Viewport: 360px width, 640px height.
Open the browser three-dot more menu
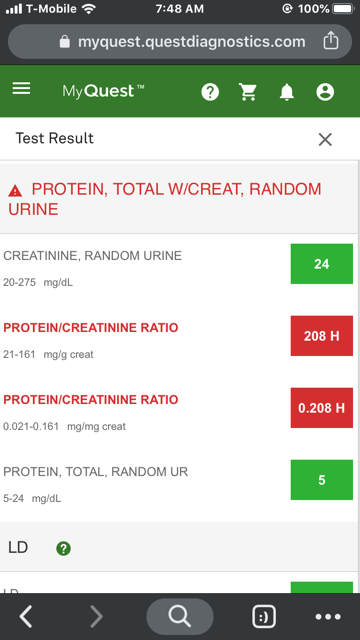pyautogui.click(x=328, y=616)
